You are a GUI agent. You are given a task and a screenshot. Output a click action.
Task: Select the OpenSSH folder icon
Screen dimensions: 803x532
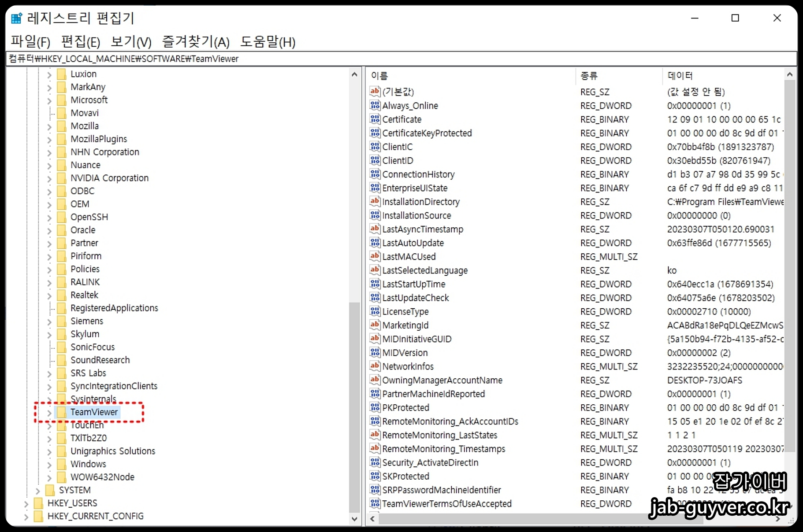click(x=62, y=217)
